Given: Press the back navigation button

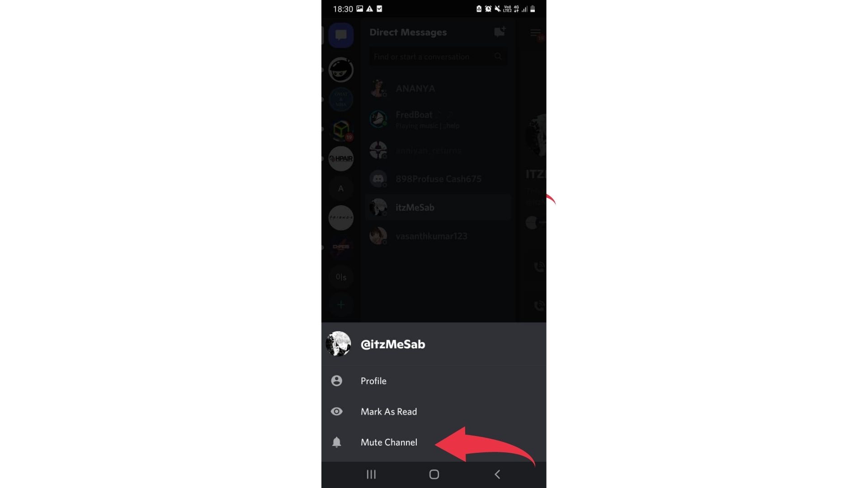Looking at the screenshot, I should (x=496, y=474).
